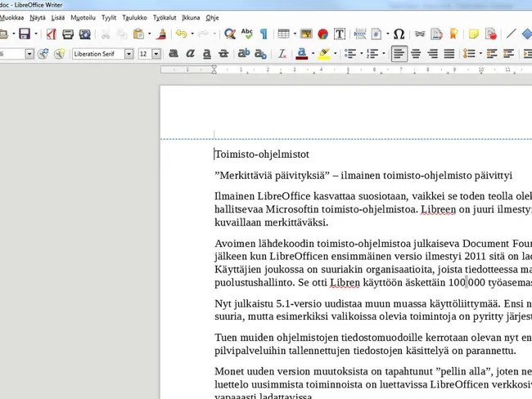Insert a table with the table icon

click(x=283, y=34)
